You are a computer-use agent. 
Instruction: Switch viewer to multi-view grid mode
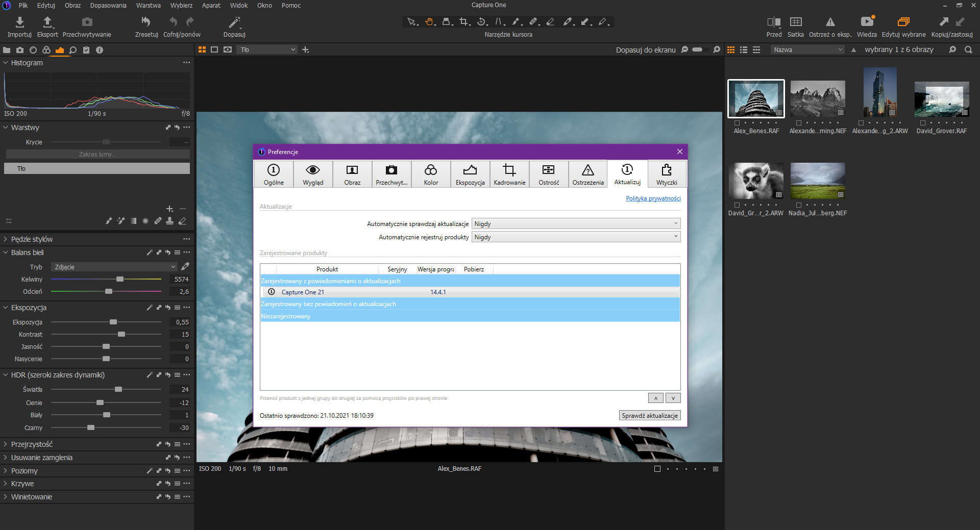click(202, 49)
